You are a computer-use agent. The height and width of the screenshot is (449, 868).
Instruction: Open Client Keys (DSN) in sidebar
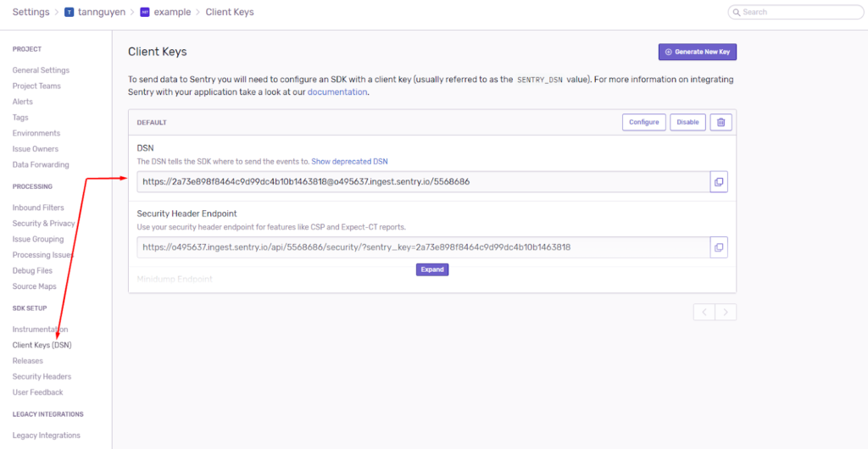(x=42, y=345)
